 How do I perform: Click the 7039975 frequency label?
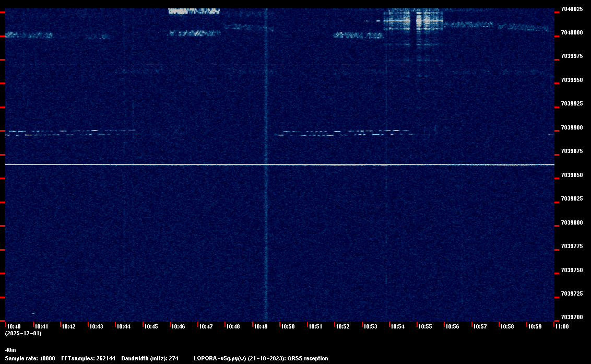[572, 56]
